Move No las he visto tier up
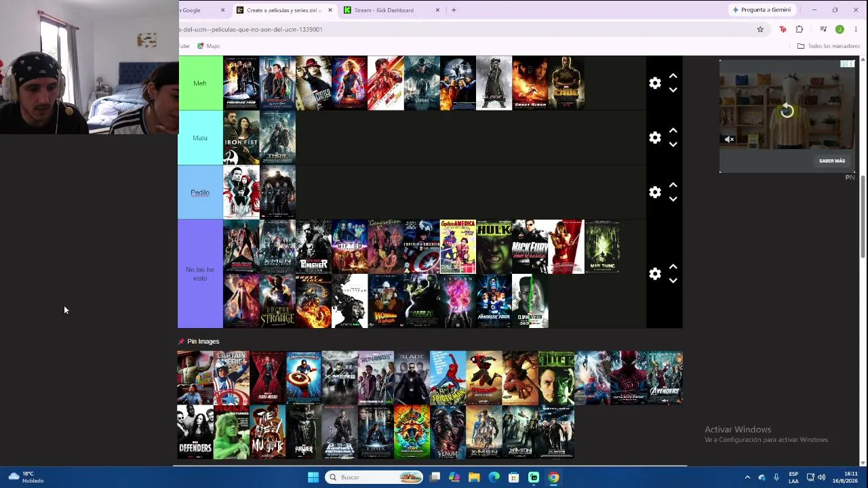 [673, 267]
